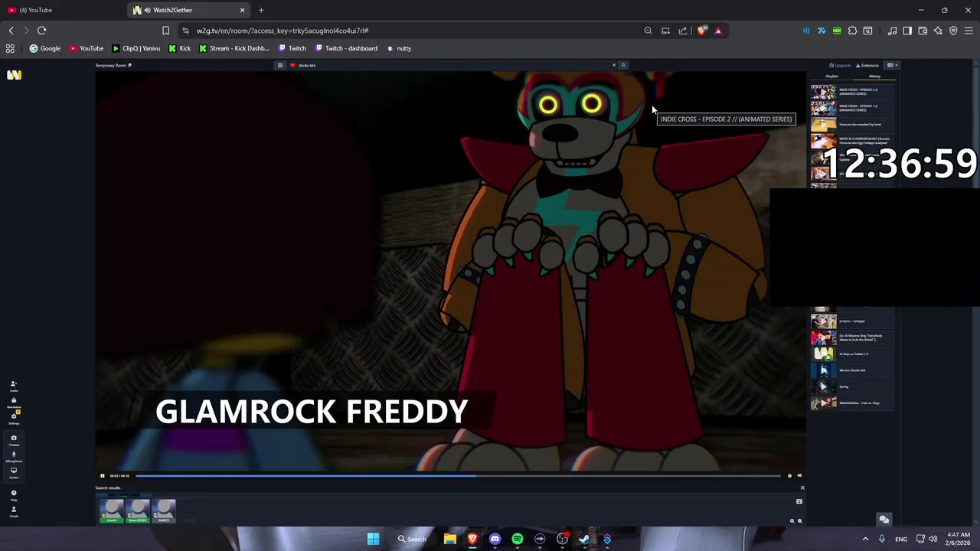Close the Search results panel
The image size is (980, 551).
[x=802, y=487]
